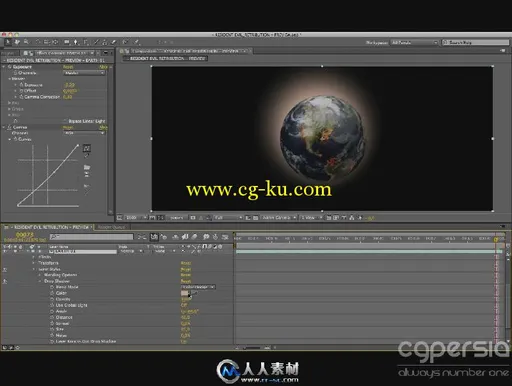The height and width of the screenshot is (386, 512).
Task: Select the Eraser tool
Action: tap(114, 42)
